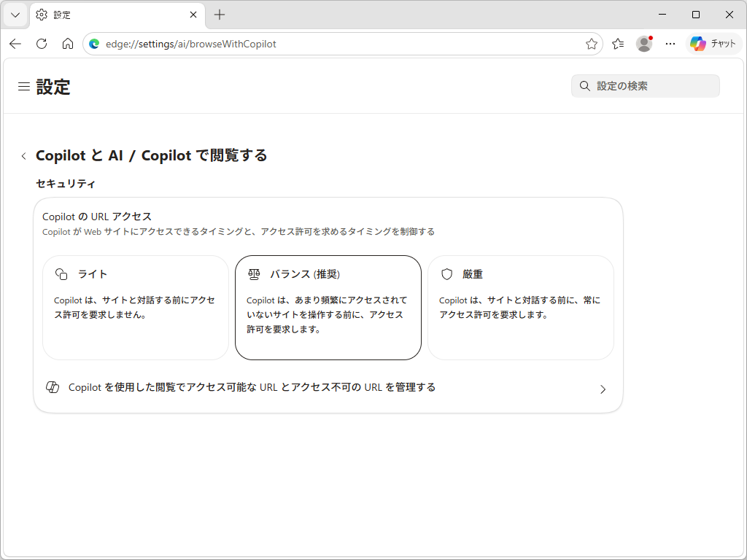Toggle the settings hamburger menu
The width and height of the screenshot is (747, 560).
tap(24, 86)
